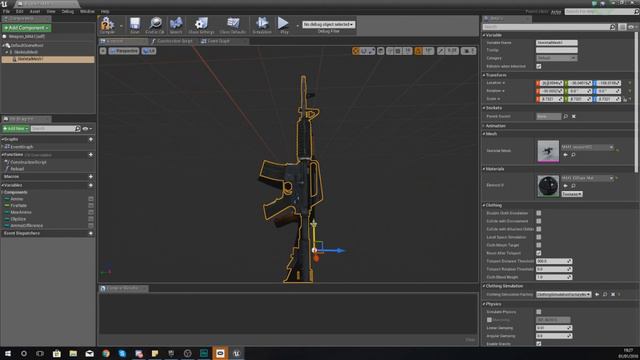
Task: Open the Edit menu
Action: (x=20, y=11)
